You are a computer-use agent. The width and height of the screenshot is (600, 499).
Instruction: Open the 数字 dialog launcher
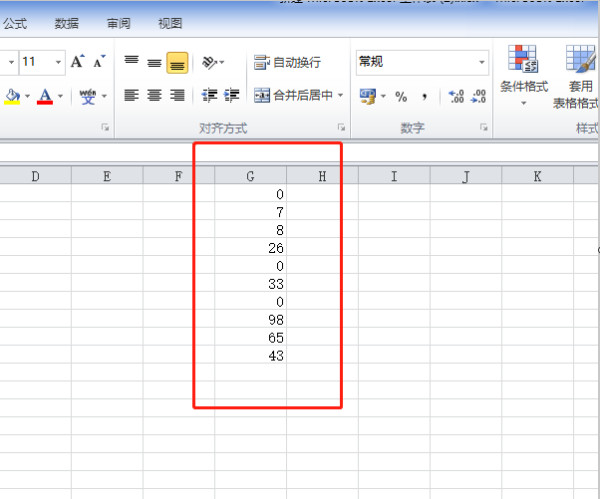484,127
